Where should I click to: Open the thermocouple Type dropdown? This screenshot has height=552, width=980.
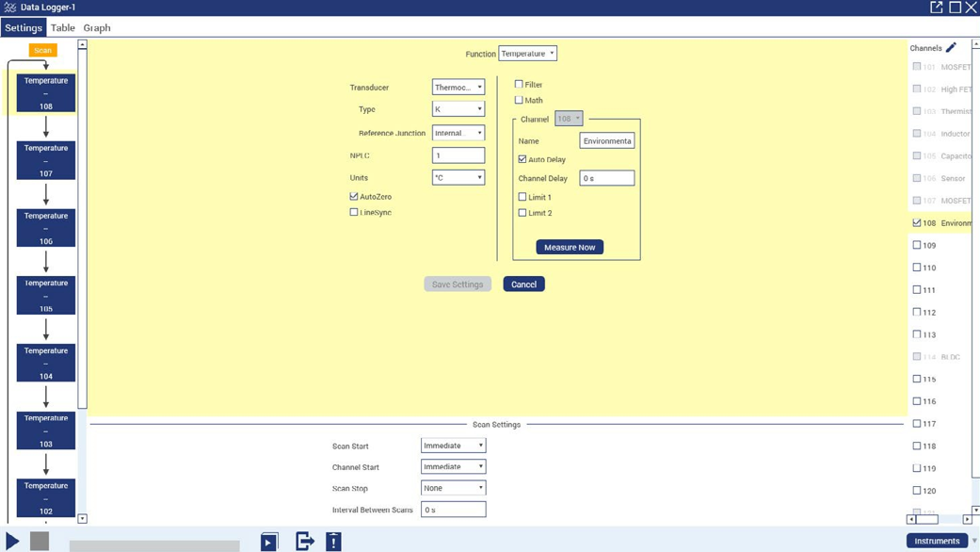[x=458, y=108]
